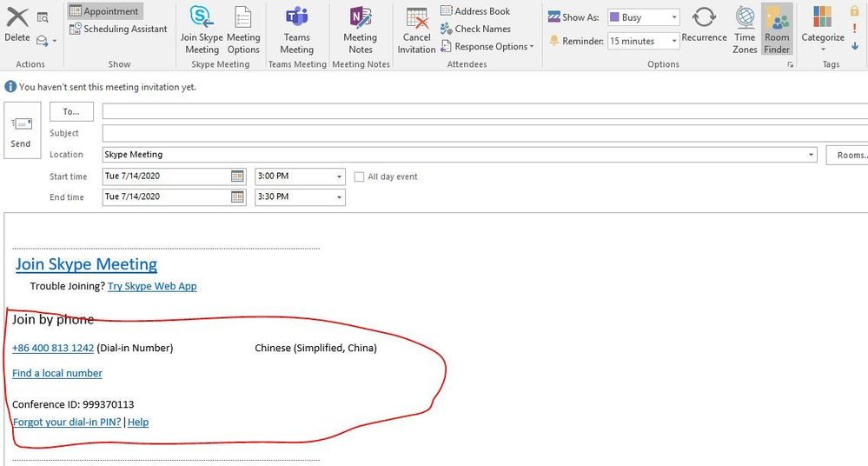Open the Start time date picker calendar
Viewport: 868px width, 466px height.
pyautogui.click(x=237, y=176)
